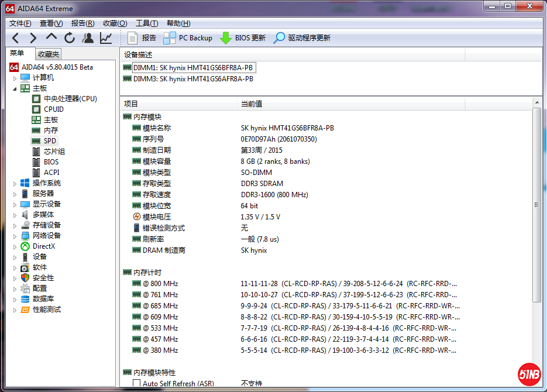Image resolution: width=547 pixels, height=392 pixels.
Task: Launch PC Backup from the toolbar
Action: pos(187,38)
